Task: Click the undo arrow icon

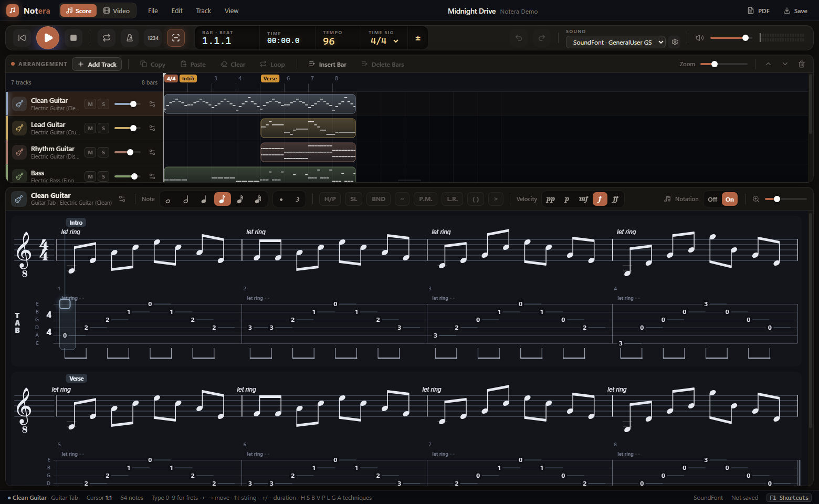Action: click(519, 38)
